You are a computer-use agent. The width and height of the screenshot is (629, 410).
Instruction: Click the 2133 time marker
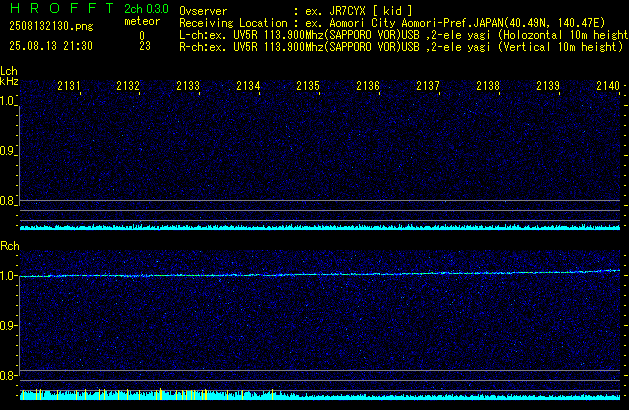coord(188,85)
